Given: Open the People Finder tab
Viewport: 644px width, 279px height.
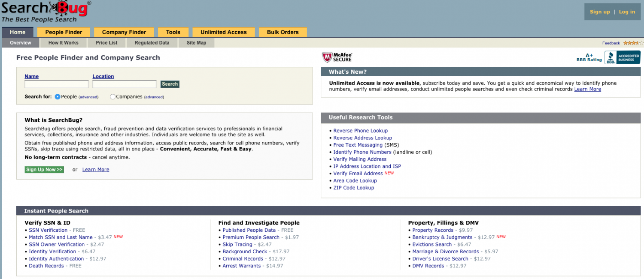Looking at the screenshot, I should 64,32.
